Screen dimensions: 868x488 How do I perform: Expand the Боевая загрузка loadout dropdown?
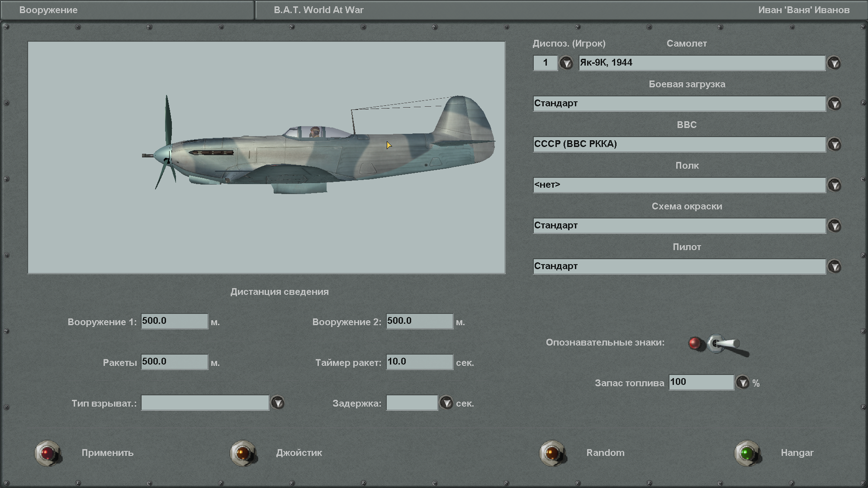click(834, 104)
